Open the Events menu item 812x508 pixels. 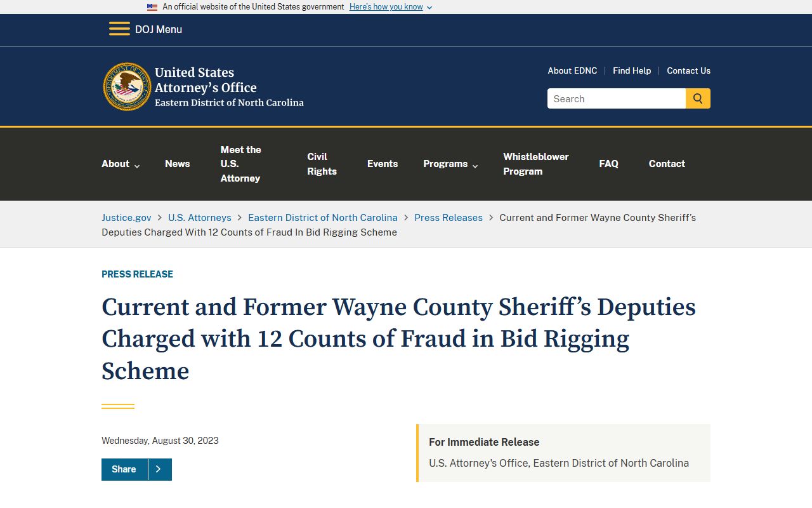[383, 164]
